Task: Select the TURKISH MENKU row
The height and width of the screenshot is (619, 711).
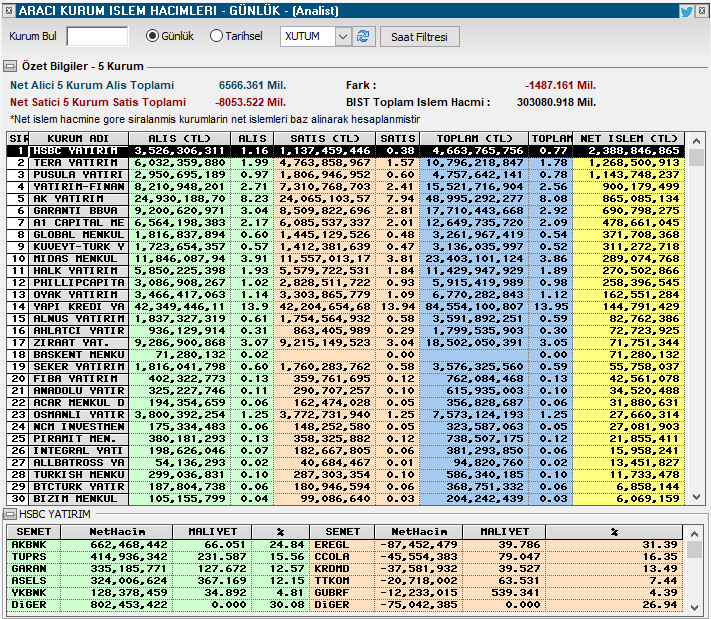Action: 346,475
